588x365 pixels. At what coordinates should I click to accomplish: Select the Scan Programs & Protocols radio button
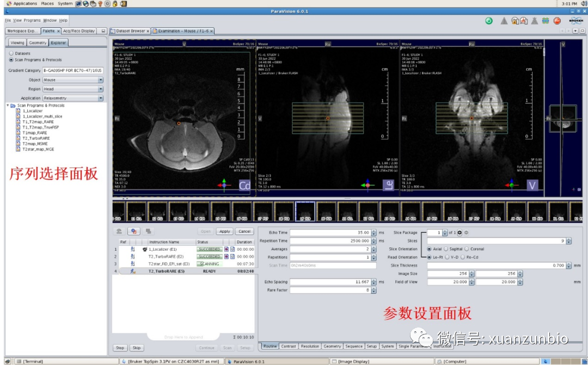coord(11,60)
